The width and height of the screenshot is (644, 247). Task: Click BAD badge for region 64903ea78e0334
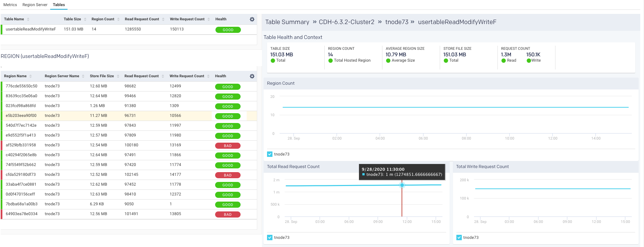click(x=228, y=214)
